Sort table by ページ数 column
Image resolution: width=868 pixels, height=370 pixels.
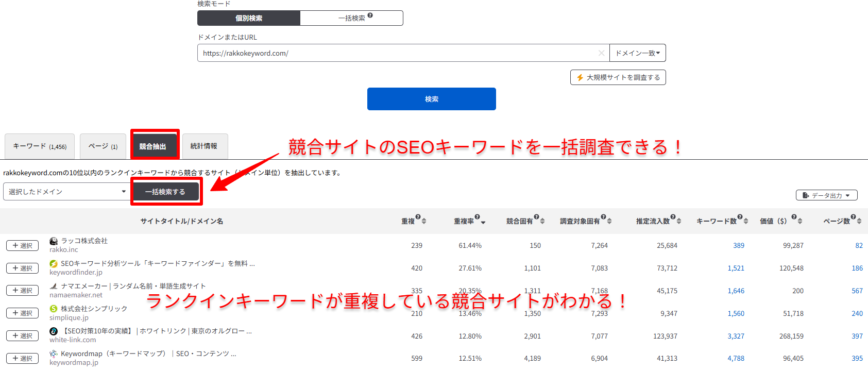(x=859, y=221)
